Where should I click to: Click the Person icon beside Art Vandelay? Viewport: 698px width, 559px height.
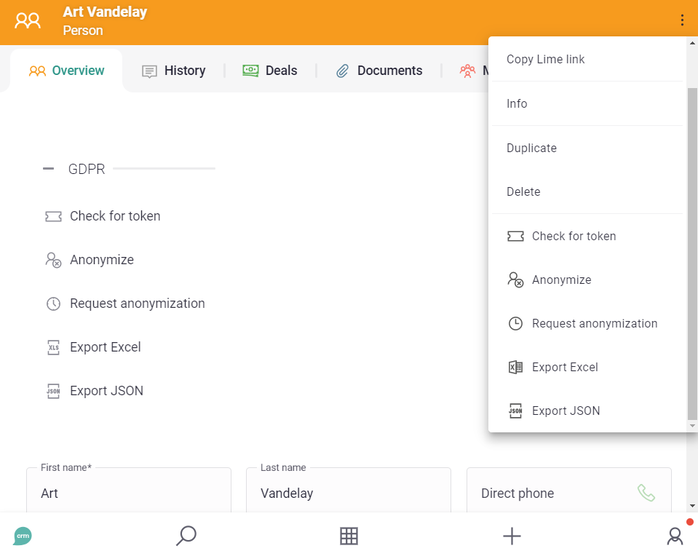pos(28,21)
